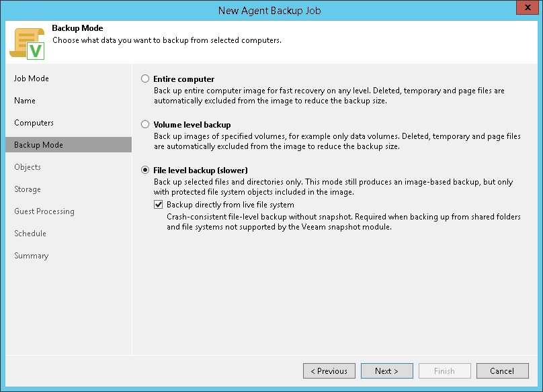The image size is (543, 392).
Task: Open the Name wizard step
Action: [x=25, y=101]
